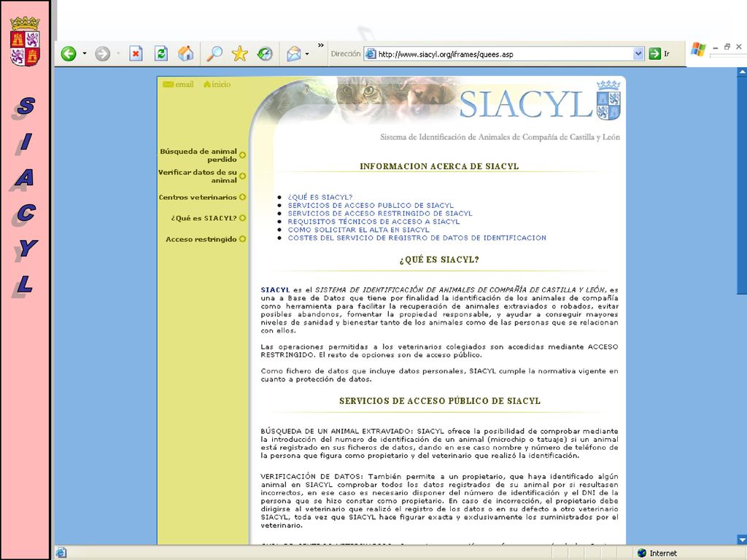Click the Stop loading icon
747x560 pixels.
tap(136, 54)
